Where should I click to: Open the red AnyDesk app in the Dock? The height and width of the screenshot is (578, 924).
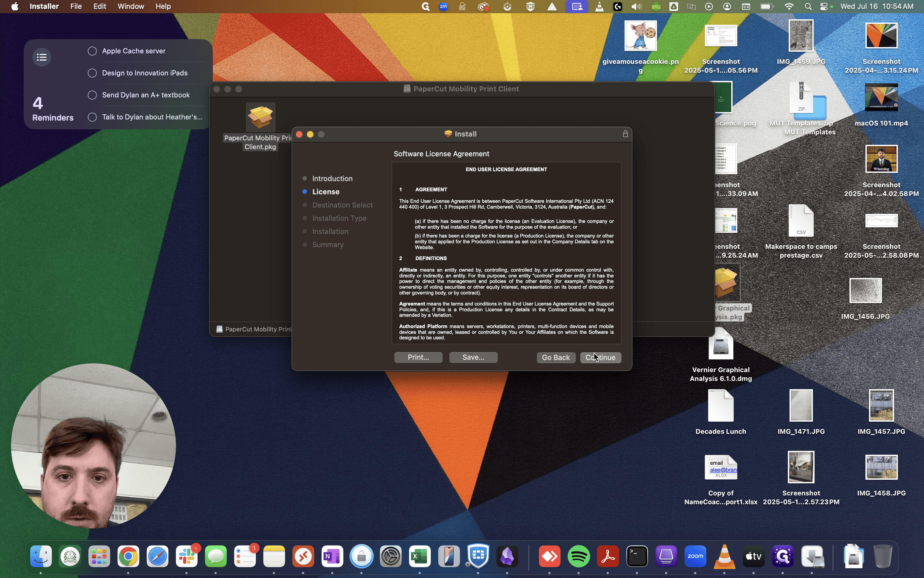[x=550, y=556]
